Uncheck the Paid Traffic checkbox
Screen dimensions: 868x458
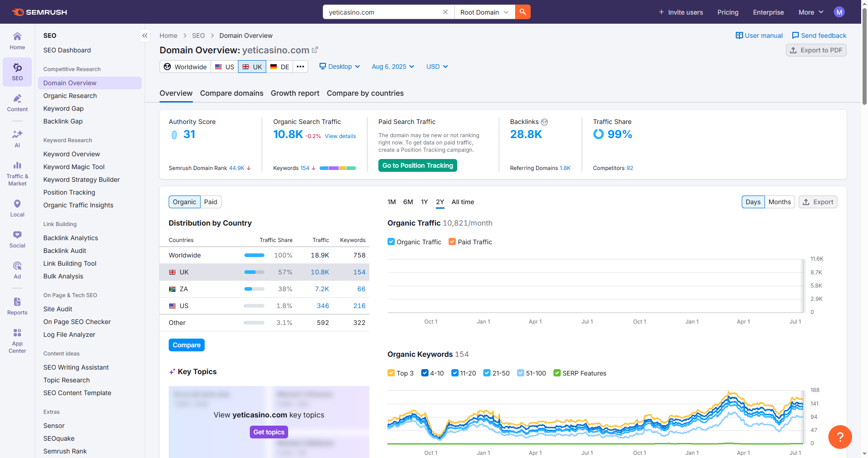tap(452, 242)
